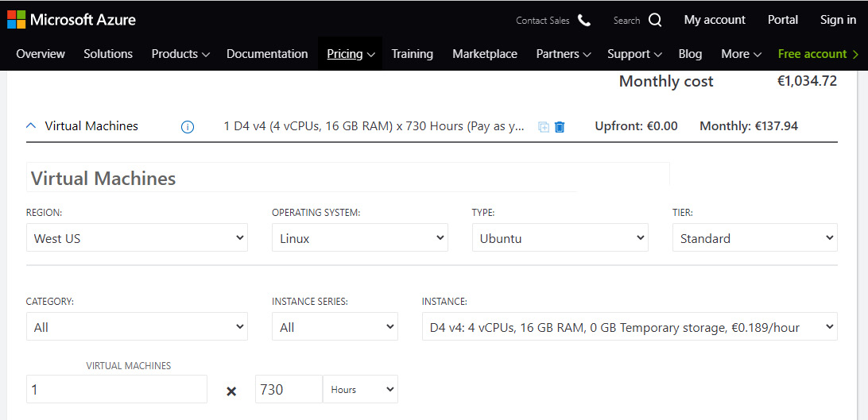This screenshot has height=420, width=868.
Task: Click the Sign in link
Action: point(838,20)
